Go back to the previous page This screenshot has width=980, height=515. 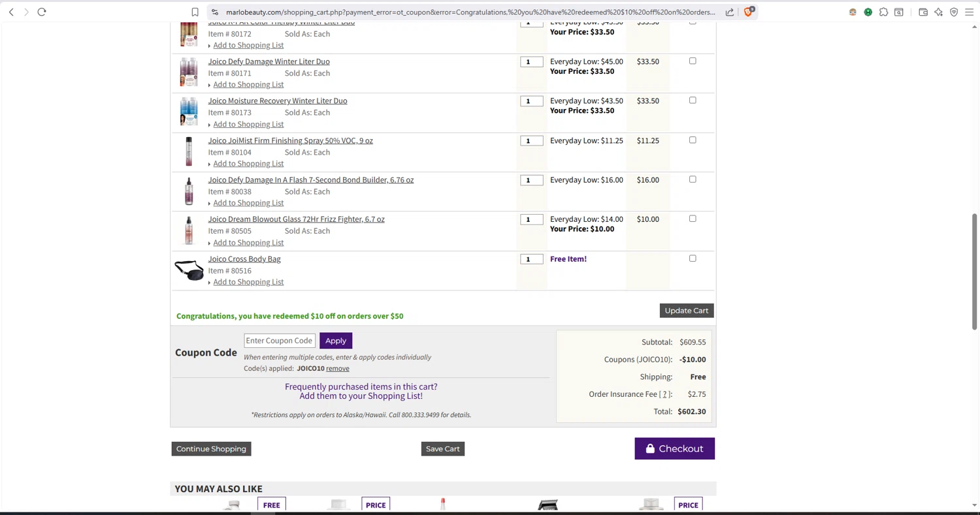(x=11, y=12)
